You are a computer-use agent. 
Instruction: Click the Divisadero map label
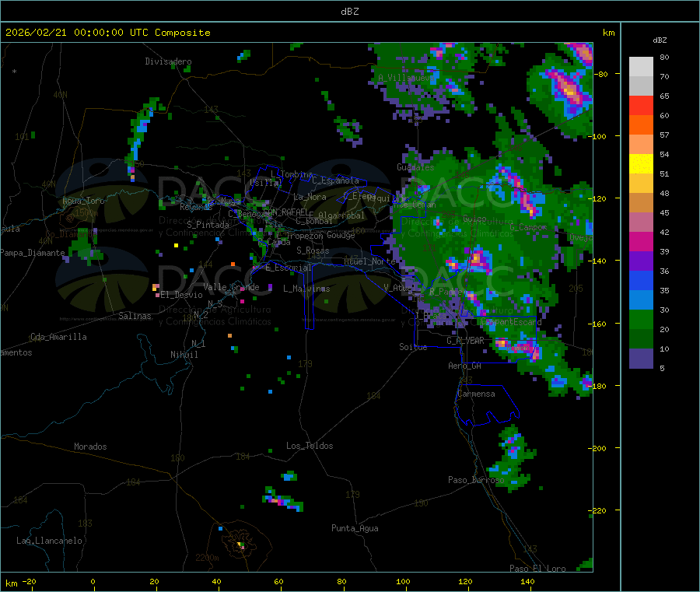click(x=168, y=61)
